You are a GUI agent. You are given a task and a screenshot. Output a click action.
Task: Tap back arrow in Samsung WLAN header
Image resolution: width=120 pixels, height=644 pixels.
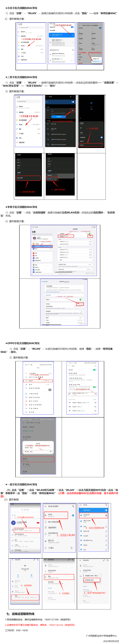point(47,97)
